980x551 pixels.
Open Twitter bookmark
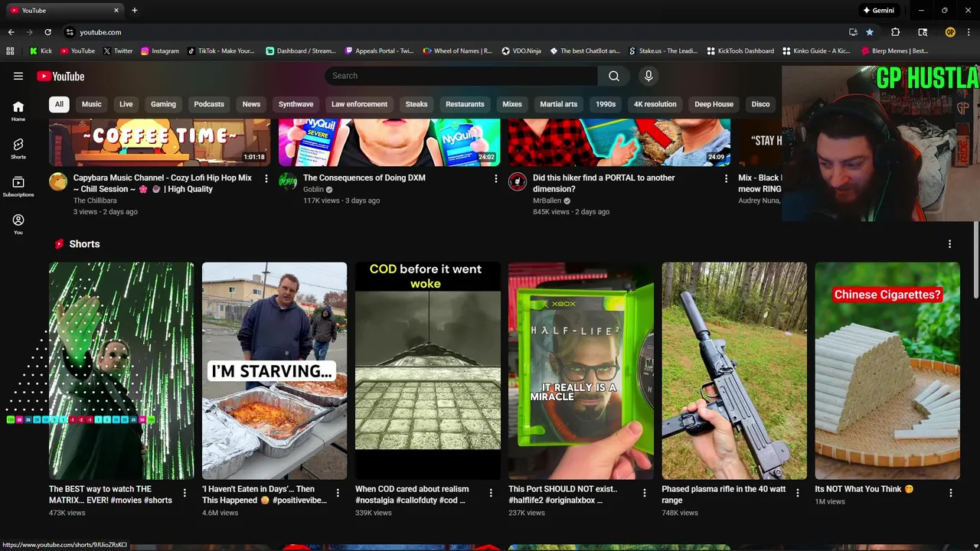117,51
